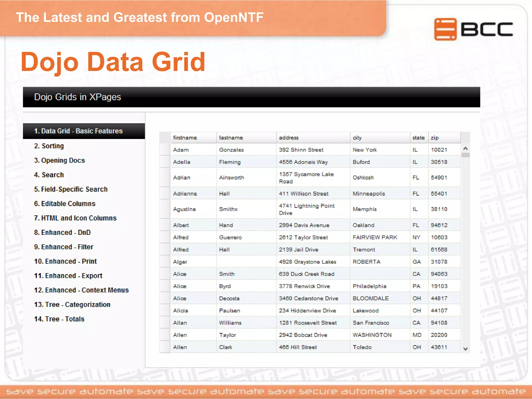Select '6. Editable Columns' in sidebar
Viewport: 532px width, 399px height.
coord(65,204)
